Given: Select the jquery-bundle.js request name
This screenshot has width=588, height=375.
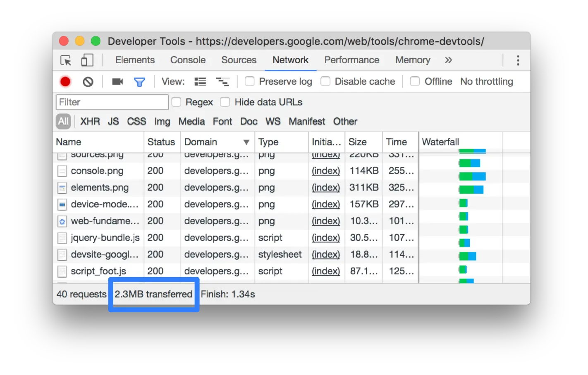Looking at the screenshot, I should coord(105,238).
